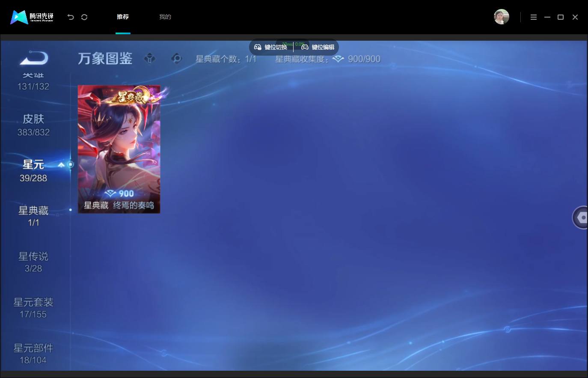588x378 pixels.
Task: Open the 终焉的奏鸣 skin card
Action: click(119, 149)
